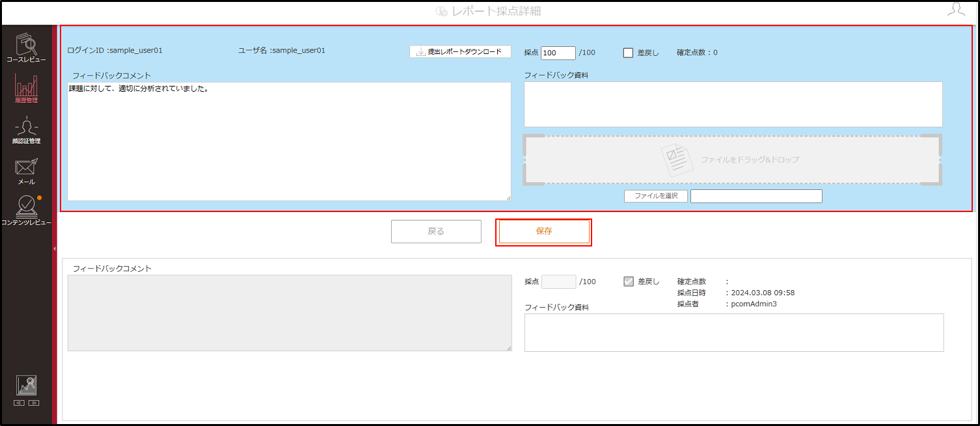The image size is (980, 426).
Task: Click the ユーザ名 :sample_user01 text
Action: [282, 50]
